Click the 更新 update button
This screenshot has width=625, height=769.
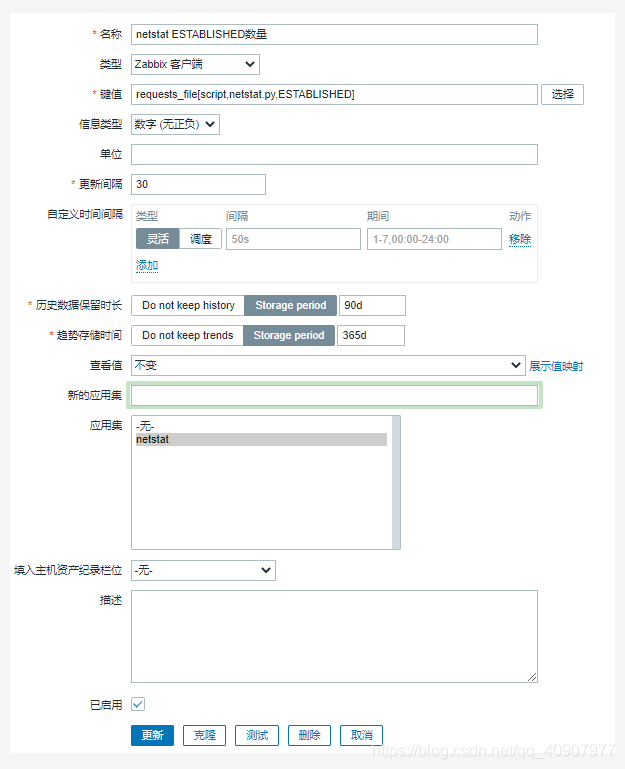pyautogui.click(x=152, y=735)
